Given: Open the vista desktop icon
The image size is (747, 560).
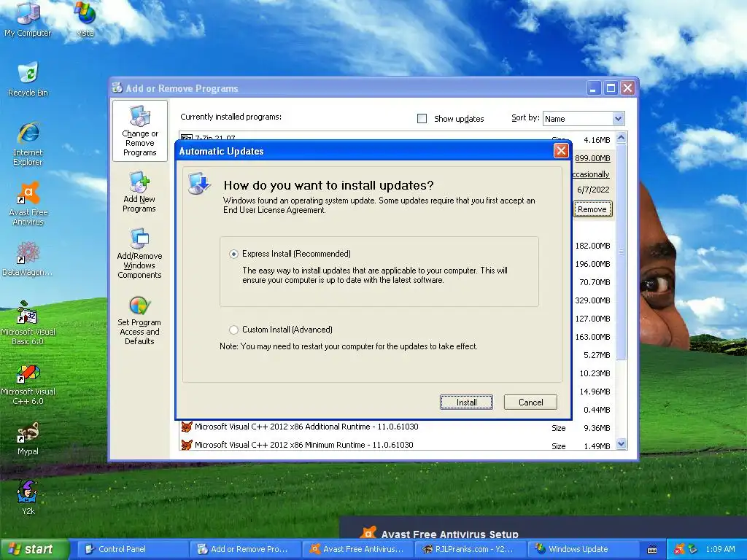Looking at the screenshot, I should click(85, 18).
